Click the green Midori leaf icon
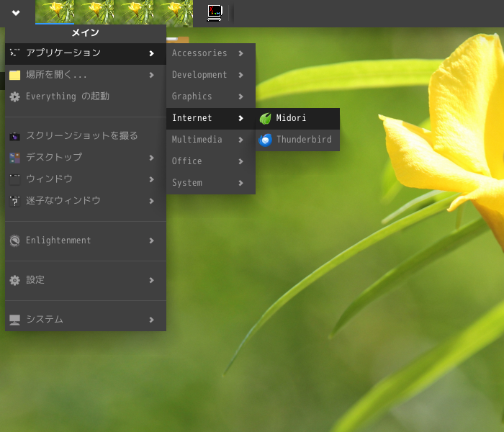 [266, 119]
